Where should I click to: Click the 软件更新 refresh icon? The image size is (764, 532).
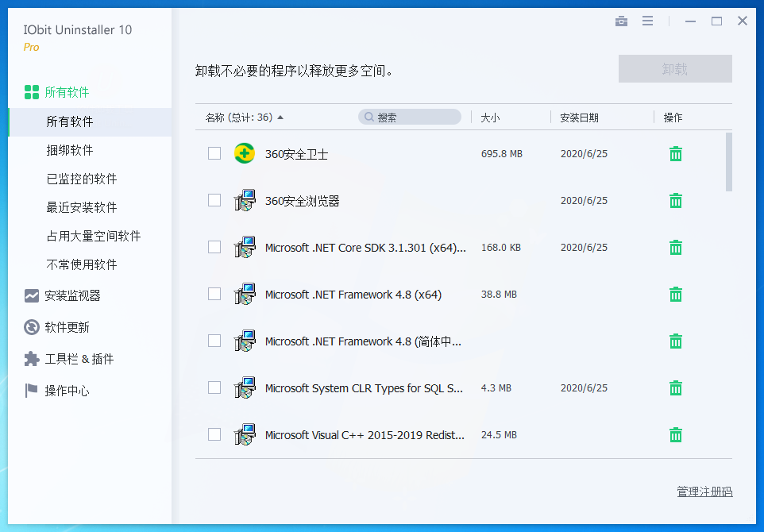click(x=32, y=327)
